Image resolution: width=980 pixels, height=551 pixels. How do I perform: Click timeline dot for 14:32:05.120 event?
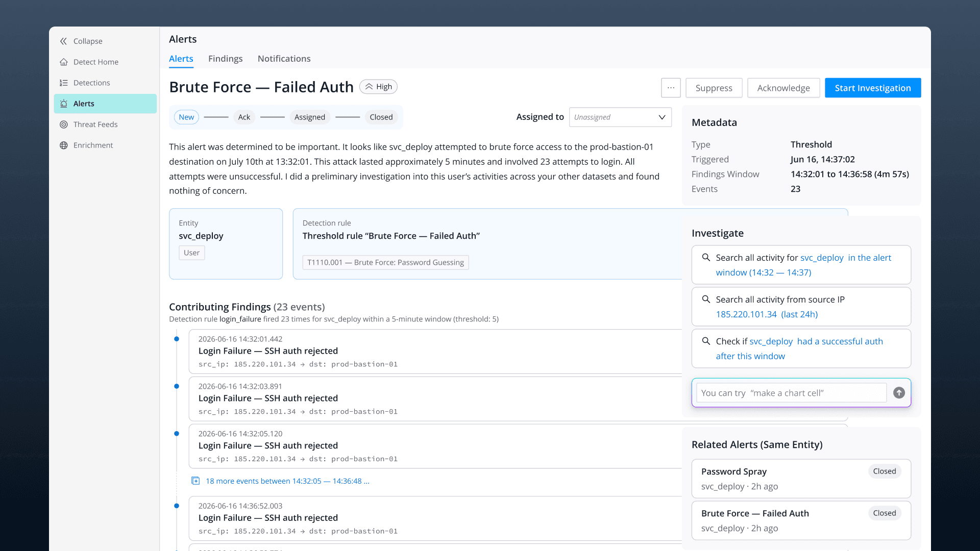[x=177, y=434]
